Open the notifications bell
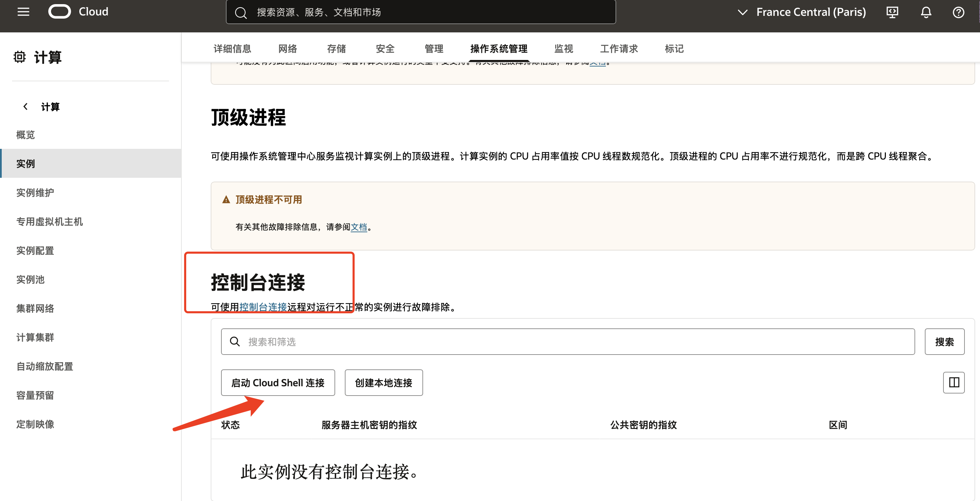980x501 pixels. (926, 12)
